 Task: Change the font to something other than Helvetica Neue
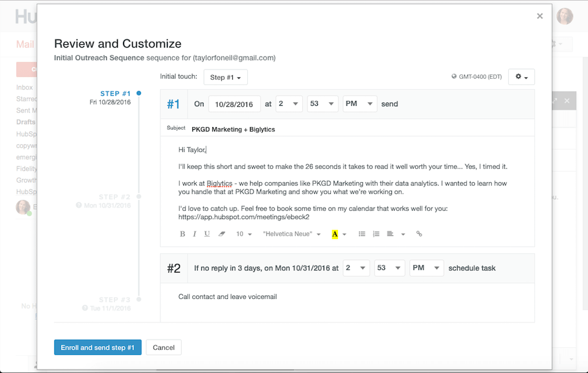tap(292, 234)
